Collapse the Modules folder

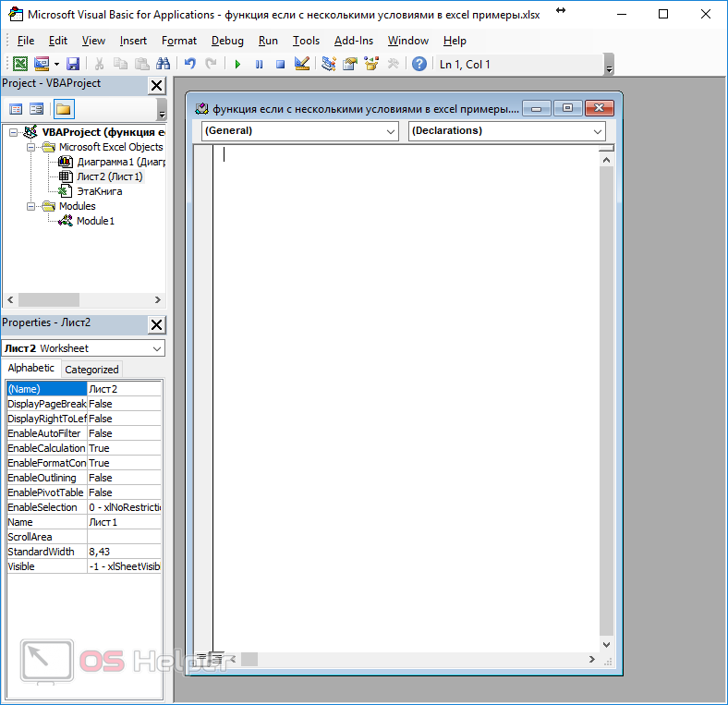30,206
